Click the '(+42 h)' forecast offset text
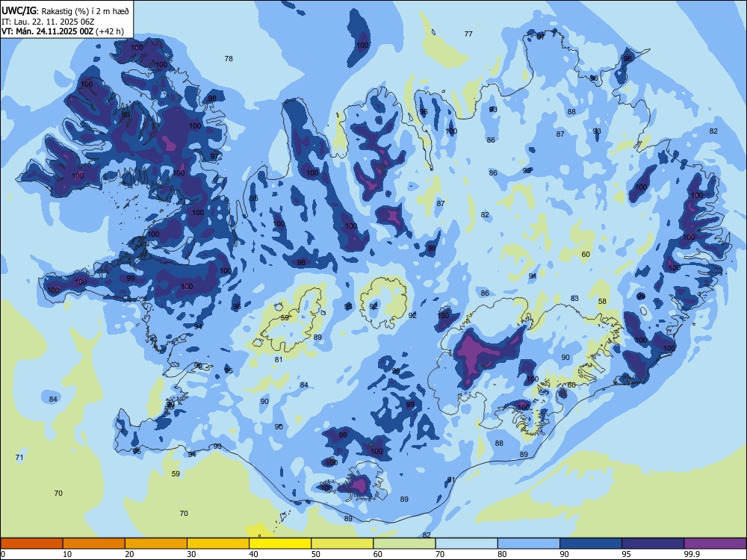Screen dimensions: 747x560 coord(110,31)
